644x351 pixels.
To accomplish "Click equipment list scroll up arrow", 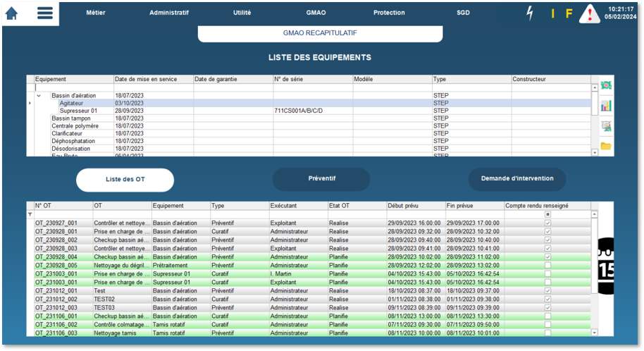I will [594, 87].
